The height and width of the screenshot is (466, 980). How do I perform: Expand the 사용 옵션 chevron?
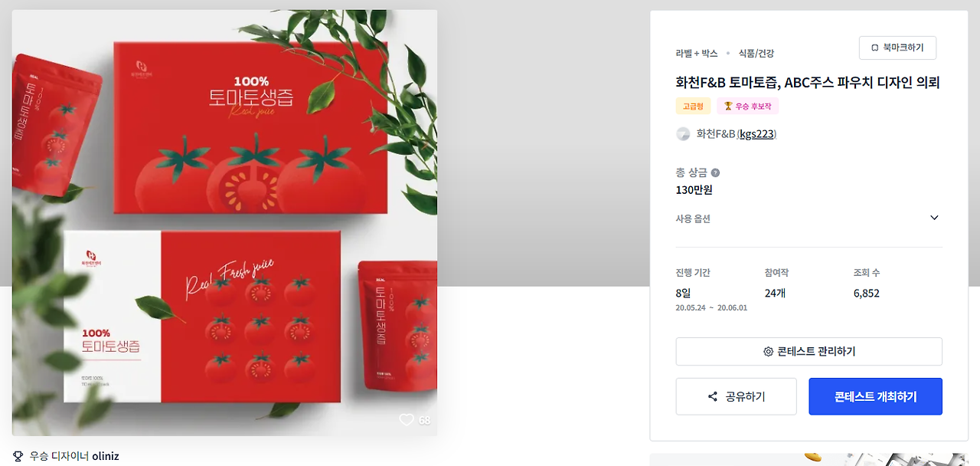(x=934, y=218)
